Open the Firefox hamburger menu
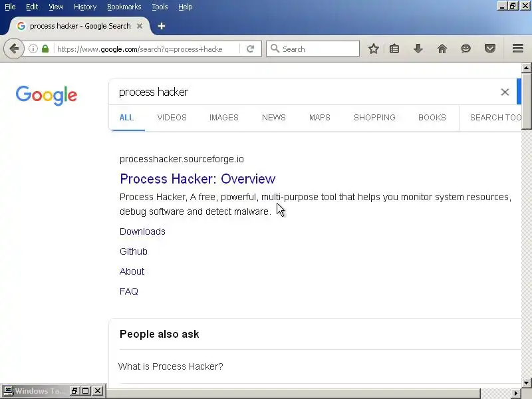 tap(518, 49)
